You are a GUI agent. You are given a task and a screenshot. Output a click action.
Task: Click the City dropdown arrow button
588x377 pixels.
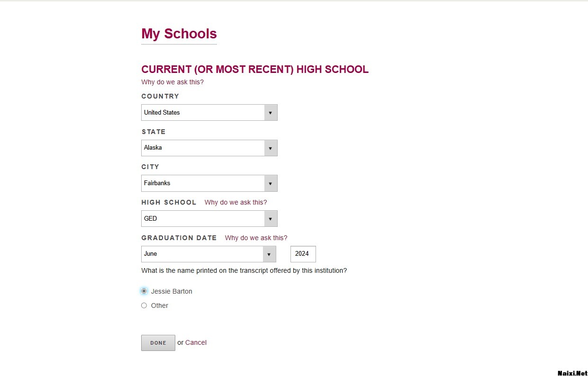[270, 183]
